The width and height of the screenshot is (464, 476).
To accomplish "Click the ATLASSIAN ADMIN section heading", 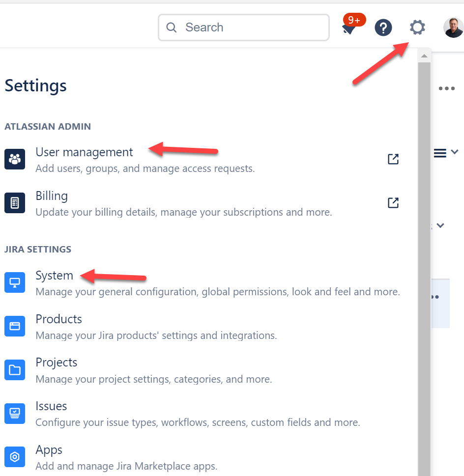I will [x=48, y=126].
